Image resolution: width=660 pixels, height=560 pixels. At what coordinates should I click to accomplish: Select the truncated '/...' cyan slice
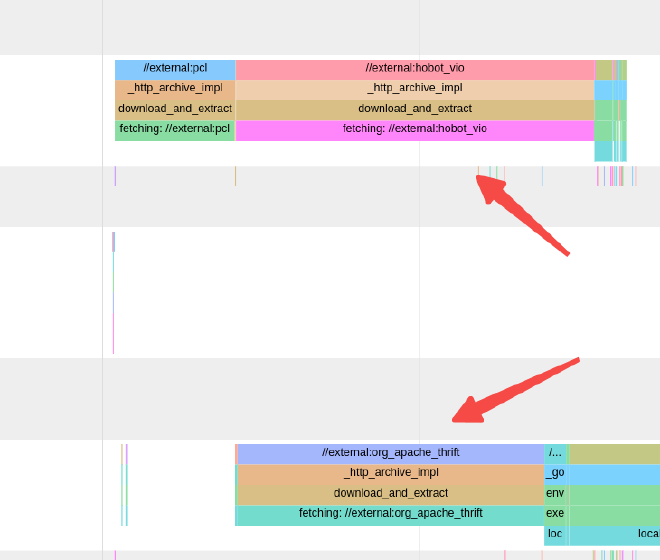pyautogui.click(x=555, y=454)
